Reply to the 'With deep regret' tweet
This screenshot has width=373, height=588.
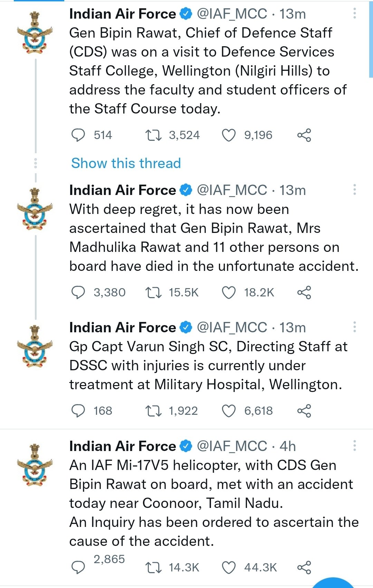78,293
